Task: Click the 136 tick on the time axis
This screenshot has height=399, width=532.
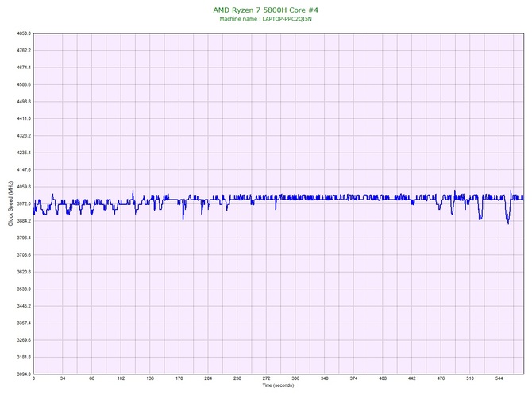Action: [150, 378]
